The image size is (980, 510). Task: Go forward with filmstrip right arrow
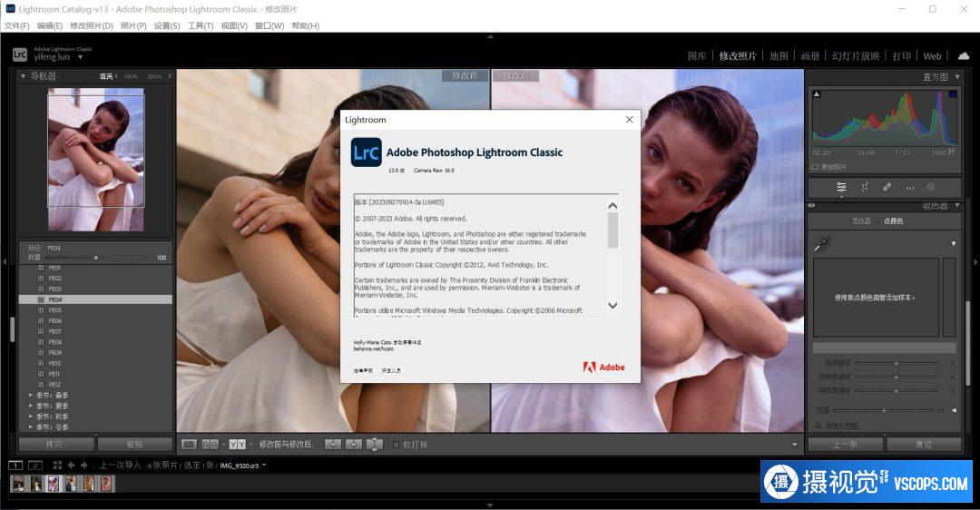click(x=84, y=465)
